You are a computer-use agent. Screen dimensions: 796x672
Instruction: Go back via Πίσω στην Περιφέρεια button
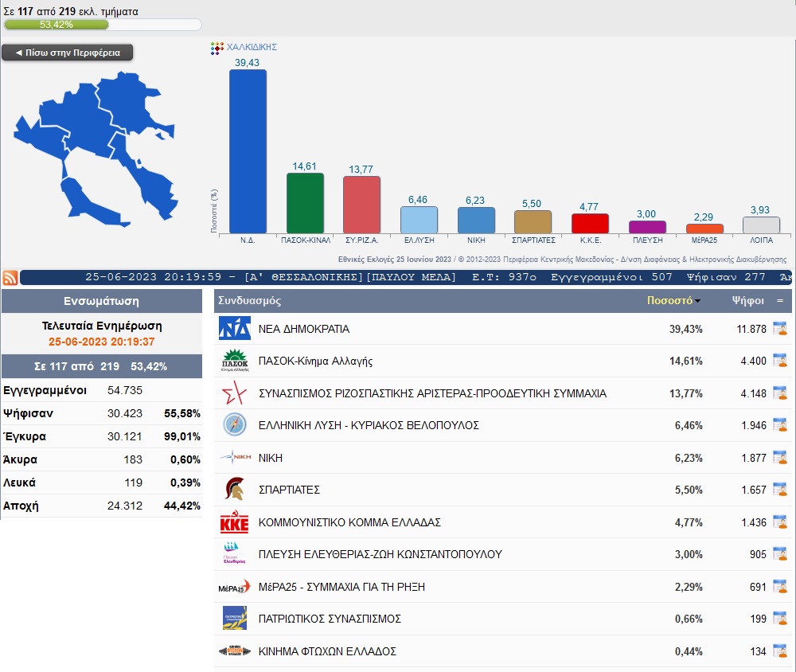(68, 53)
